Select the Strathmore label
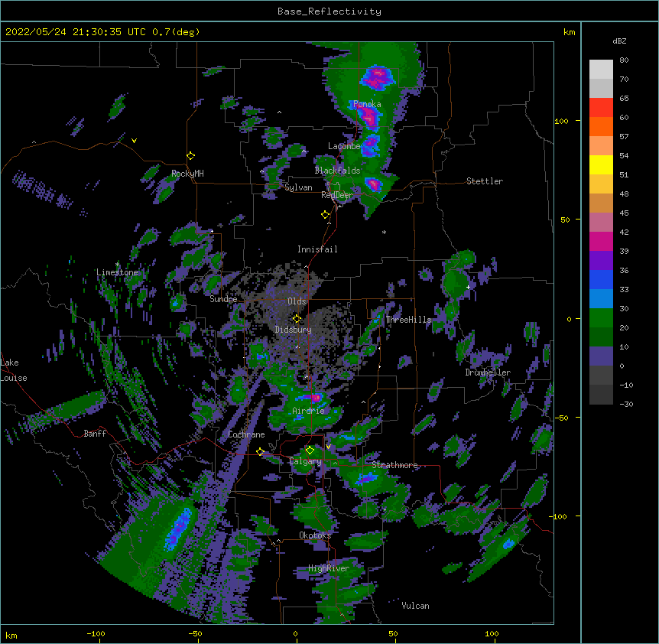The width and height of the screenshot is (659, 644). pos(394,465)
